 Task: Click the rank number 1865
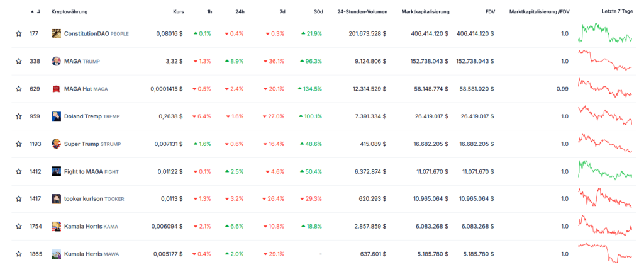[x=35, y=254]
